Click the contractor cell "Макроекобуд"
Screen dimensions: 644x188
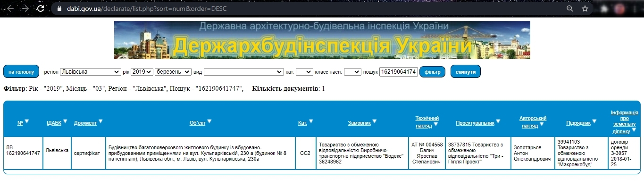[581, 153]
